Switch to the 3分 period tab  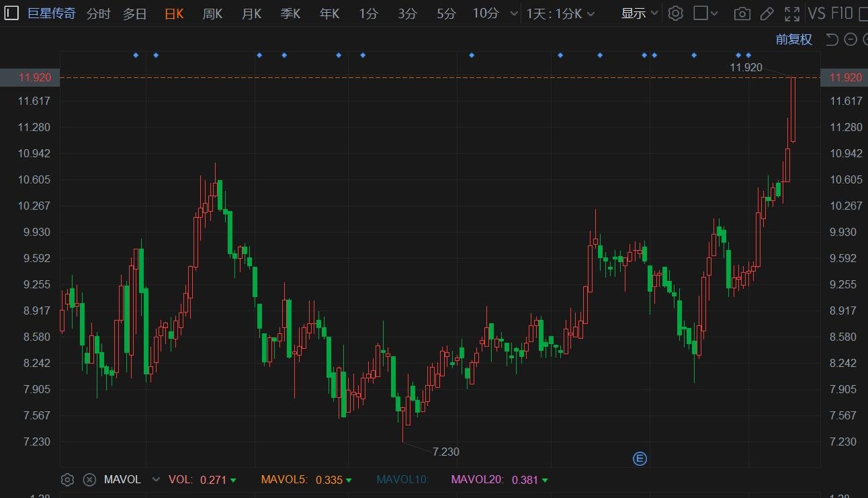(x=407, y=13)
